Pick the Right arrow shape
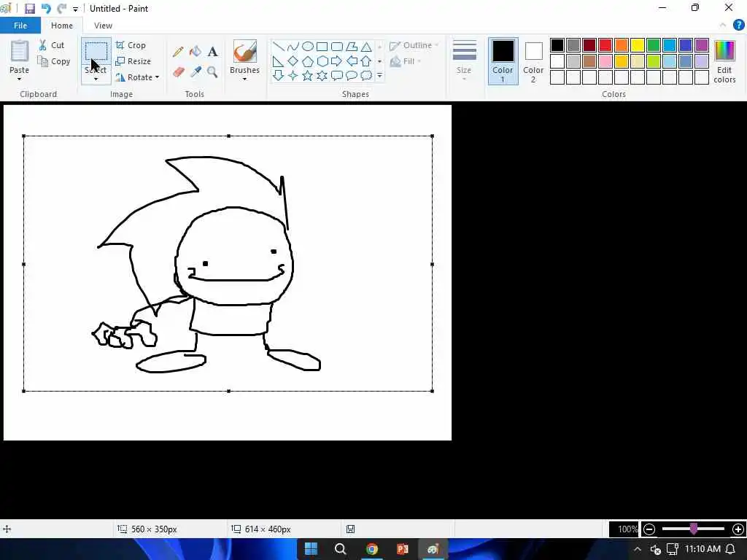Screen dimensions: 747x560 337,61
